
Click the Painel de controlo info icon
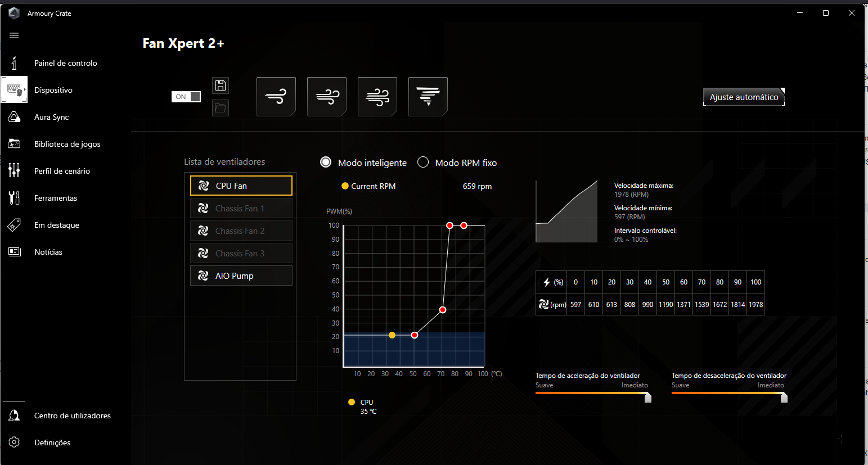tap(14, 63)
